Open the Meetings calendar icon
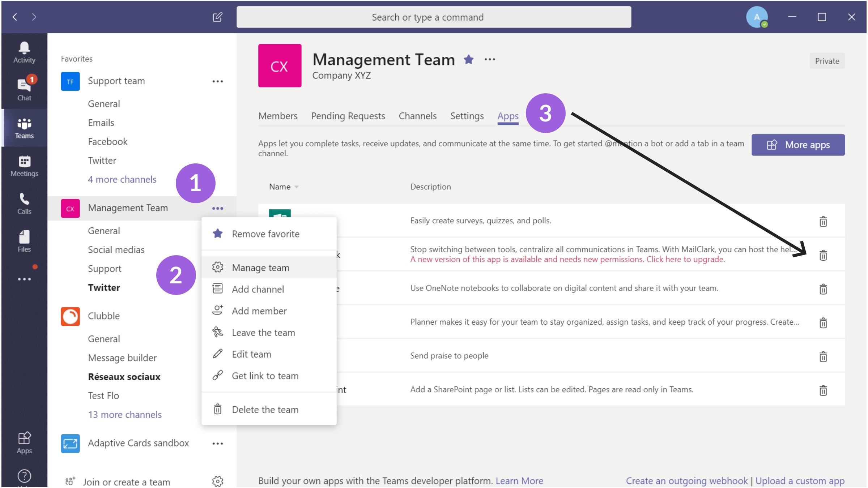The width and height of the screenshot is (868, 488). point(24,166)
